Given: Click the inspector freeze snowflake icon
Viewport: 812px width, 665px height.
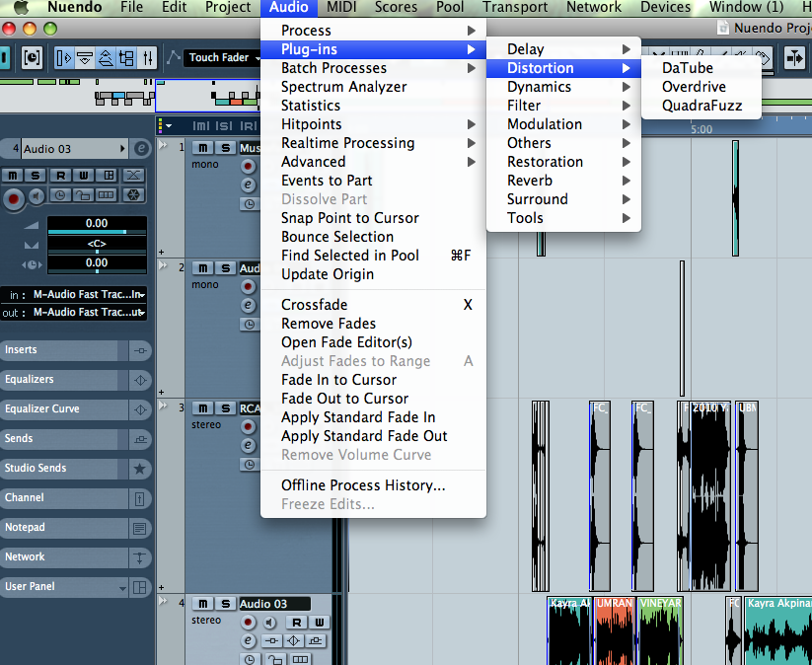Looking at the screenshot, I should 133,195.
